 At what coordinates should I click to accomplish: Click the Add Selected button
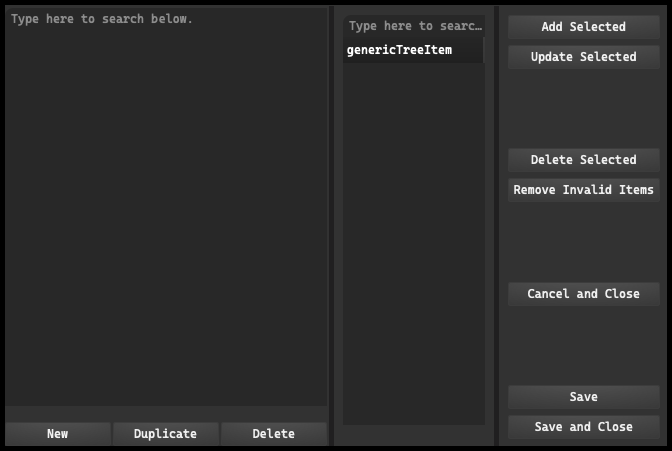[583, 27]
